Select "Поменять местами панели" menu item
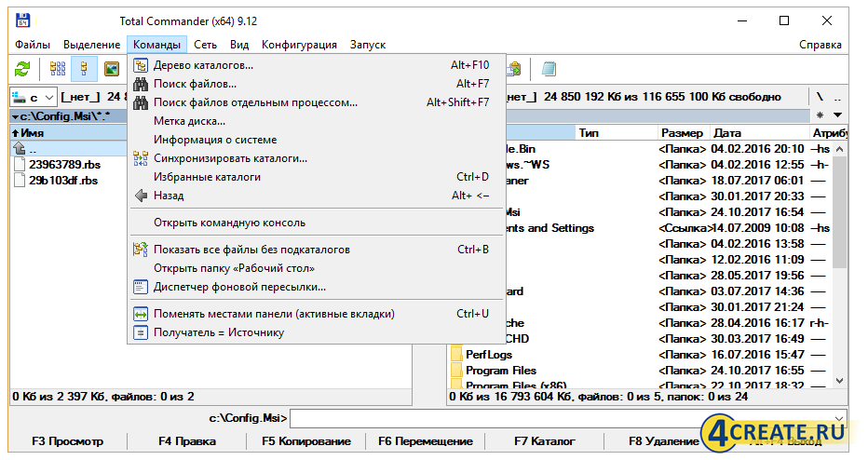The width and height of the screenshot is (868, 460). coord(274,314)
